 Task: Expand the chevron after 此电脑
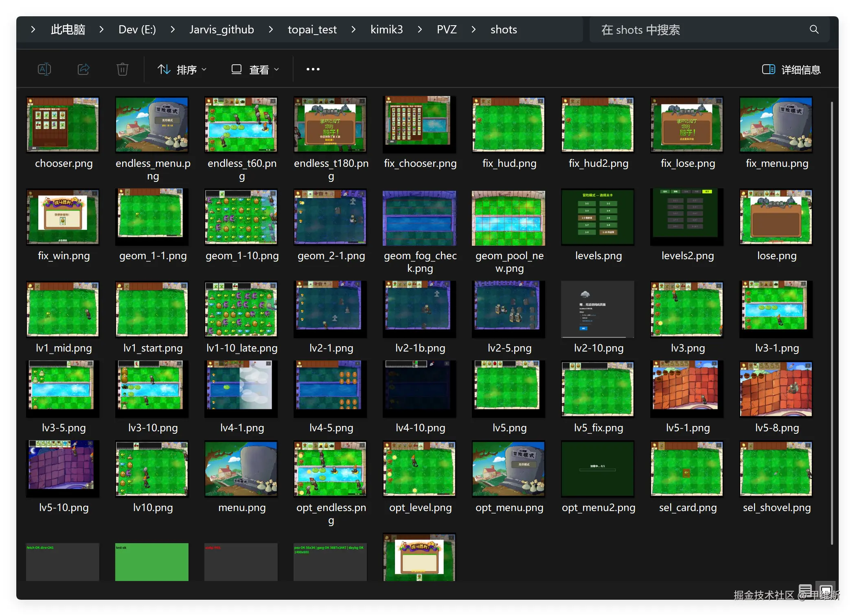click(102, 29)
